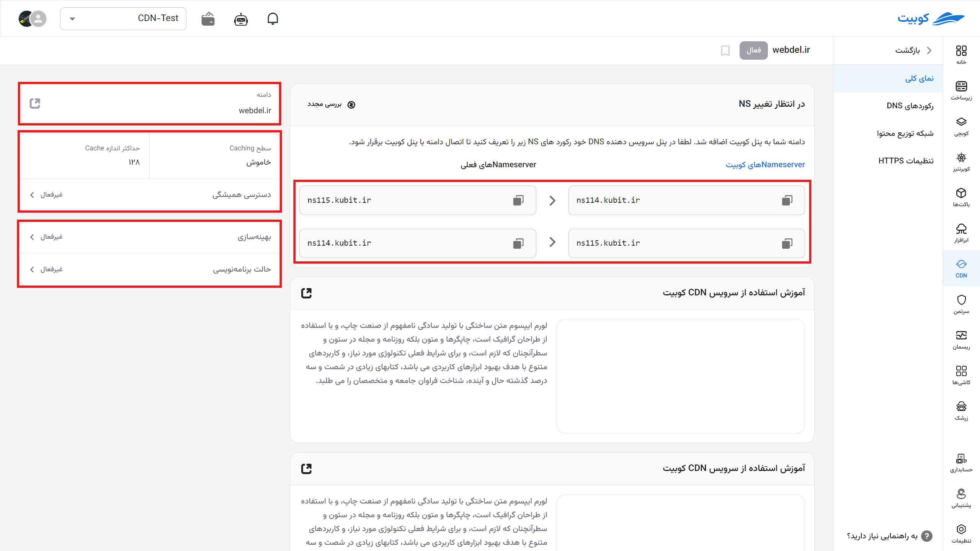980x551 pixels.
Task: Open شبکه توزیع محتوا menu item
Action: pyautogui.click(x=888, y=134)
